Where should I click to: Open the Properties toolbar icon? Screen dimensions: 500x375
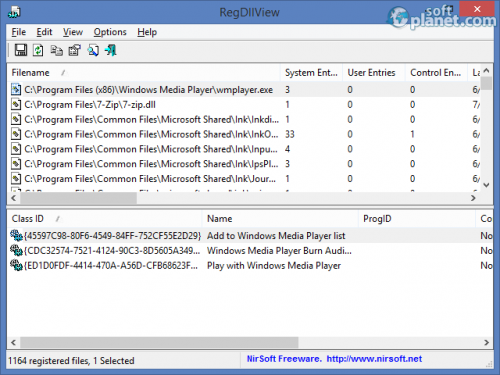click(x=75, y=50)
